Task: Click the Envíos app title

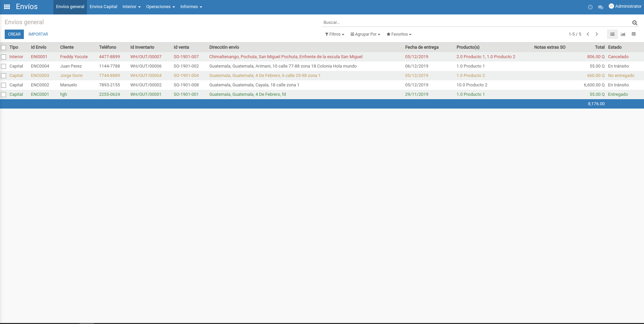Action: [27, 7]
